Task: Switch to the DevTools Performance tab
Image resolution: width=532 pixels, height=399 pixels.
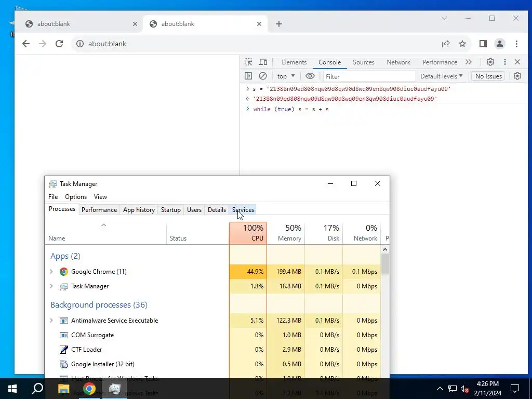Action: pyautogui.click(x=440, y=62)
